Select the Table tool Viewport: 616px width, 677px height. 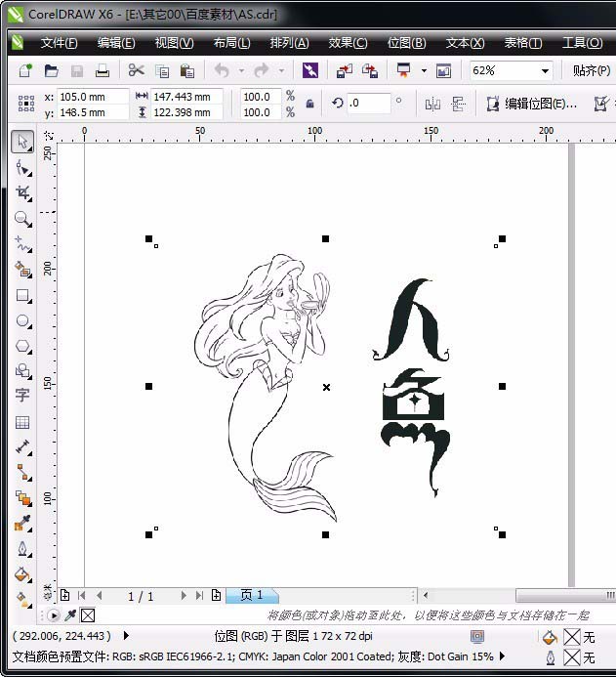22,422
